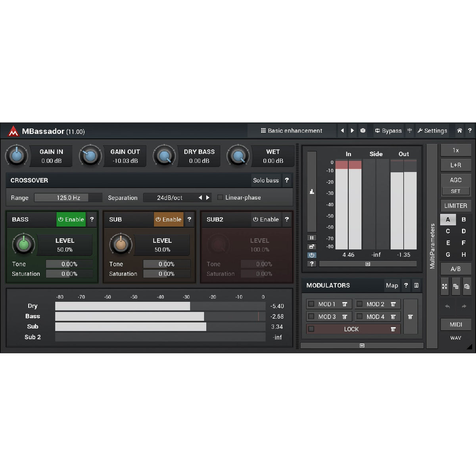The image size is (476, 476).
Task: Collapse the meter panel bar below meters
Action: click(x=368, y=264)
